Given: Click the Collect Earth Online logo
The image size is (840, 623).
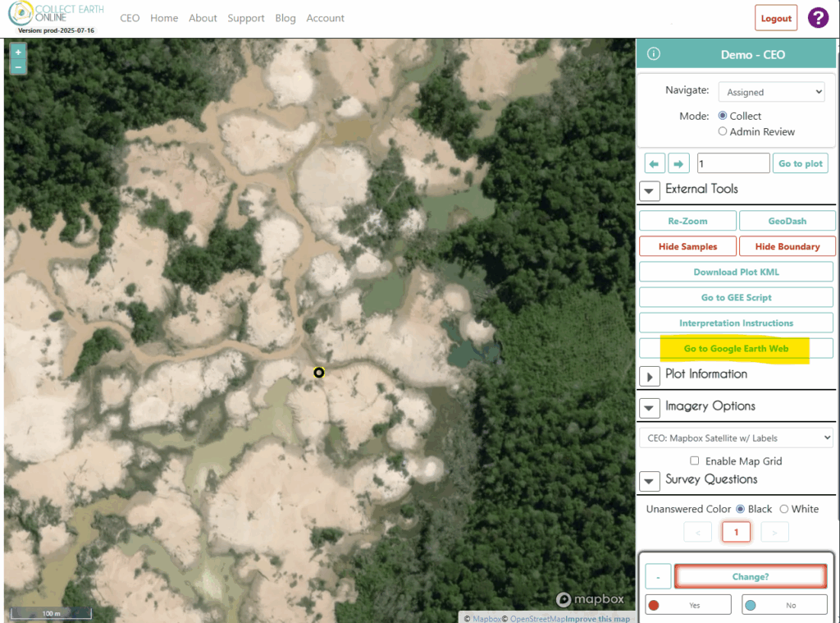Looking at the screenshot, I should click(54, 16).
